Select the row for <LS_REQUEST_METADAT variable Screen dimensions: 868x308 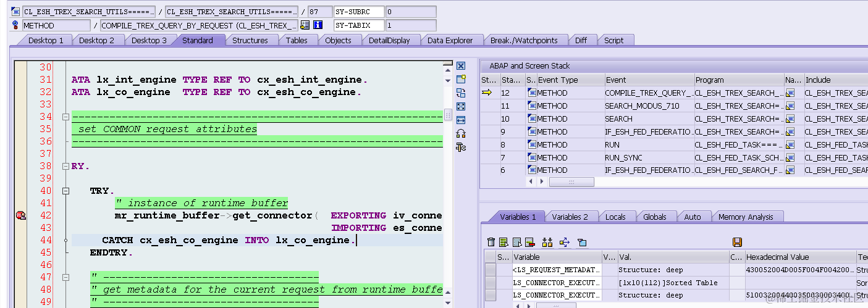491,270
